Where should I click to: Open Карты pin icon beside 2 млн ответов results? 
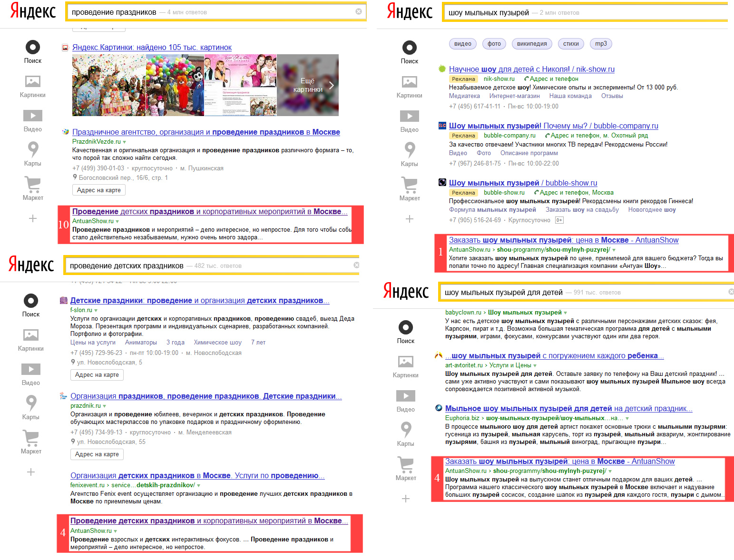click(410, 150)
